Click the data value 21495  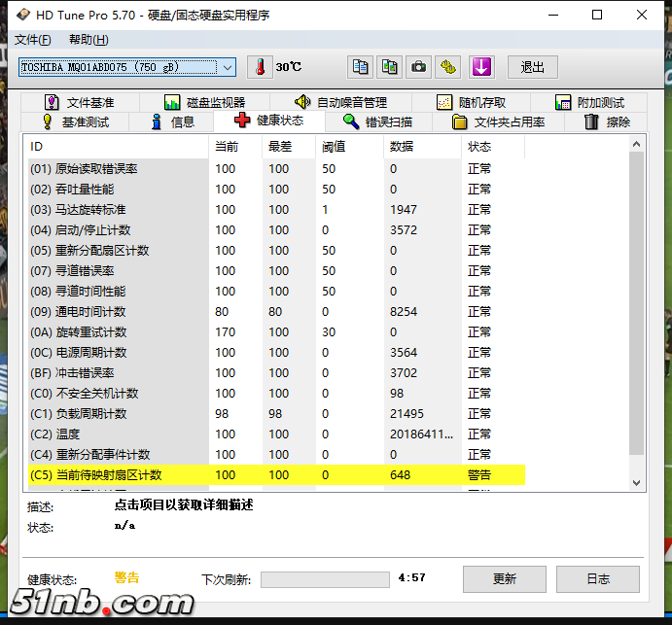click(407, 414)
